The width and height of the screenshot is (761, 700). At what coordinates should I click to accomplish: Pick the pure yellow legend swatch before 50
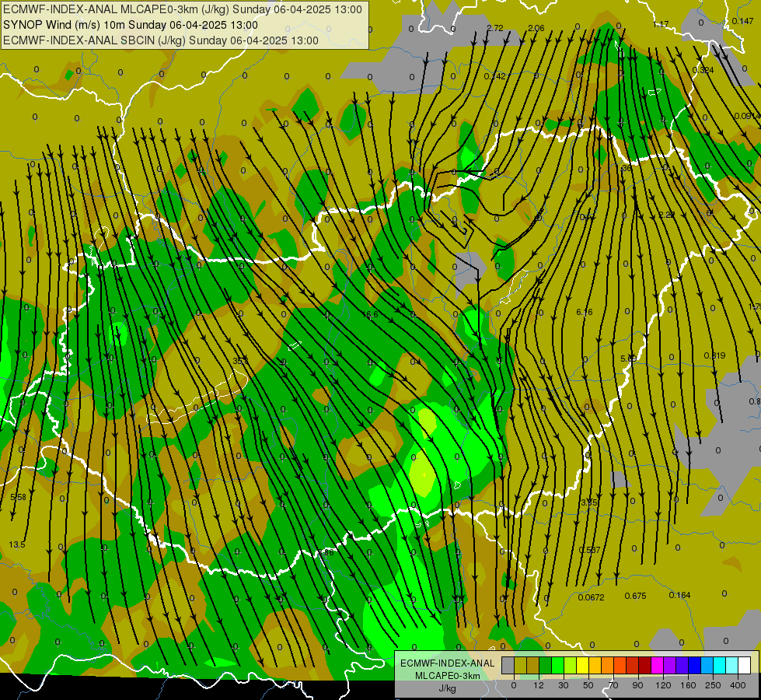coord(583,665)
